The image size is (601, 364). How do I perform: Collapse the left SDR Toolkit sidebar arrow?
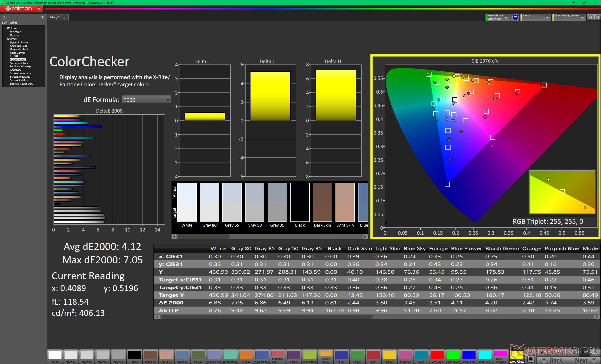click(x=42, y=17)
